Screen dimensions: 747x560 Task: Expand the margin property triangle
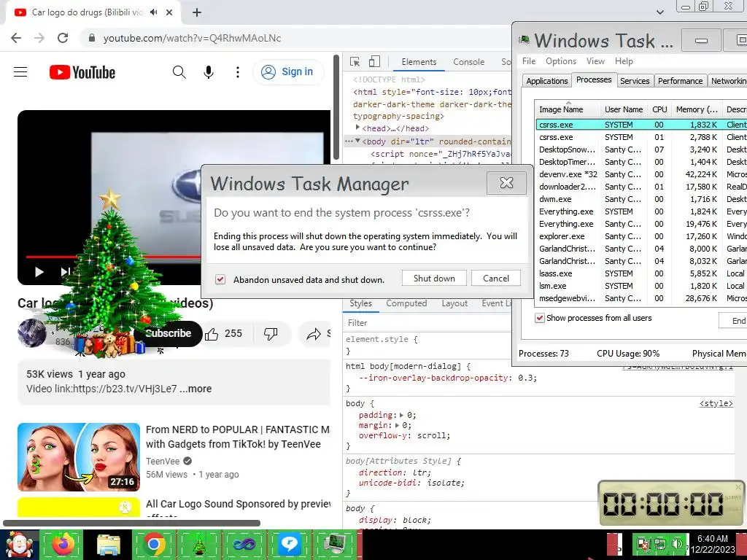(397, 425)
